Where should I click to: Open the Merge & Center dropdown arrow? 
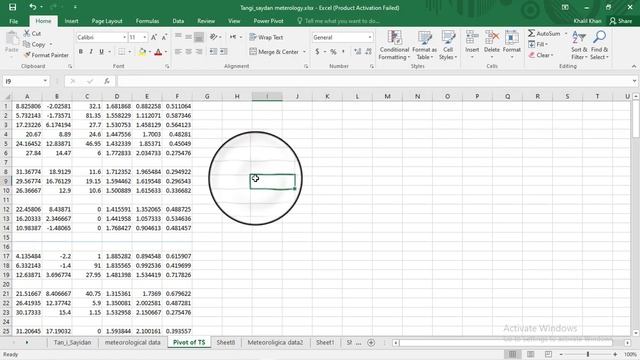304,52
